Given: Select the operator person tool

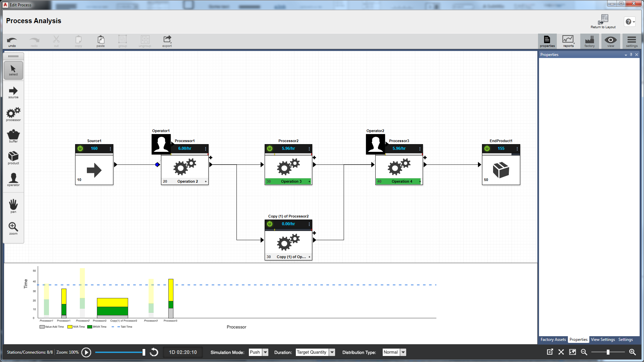Looking at the screenshot, I should tap(13, 180).
